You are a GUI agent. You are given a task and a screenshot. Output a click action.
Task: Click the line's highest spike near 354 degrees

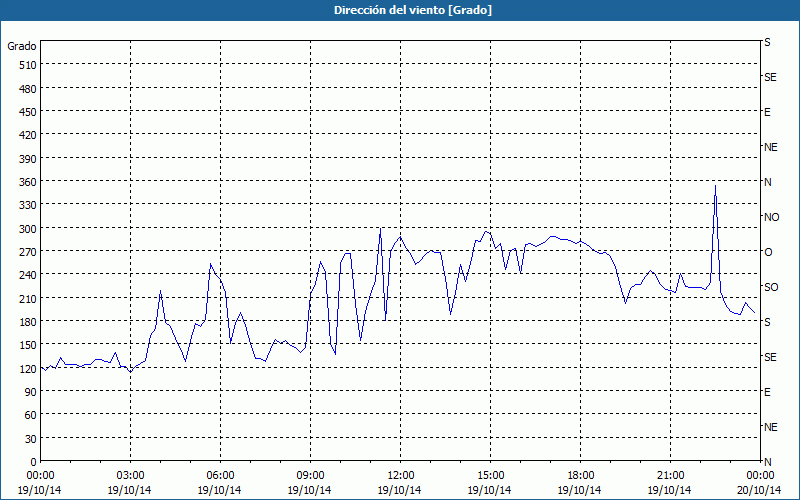click(x=715, y=187)
